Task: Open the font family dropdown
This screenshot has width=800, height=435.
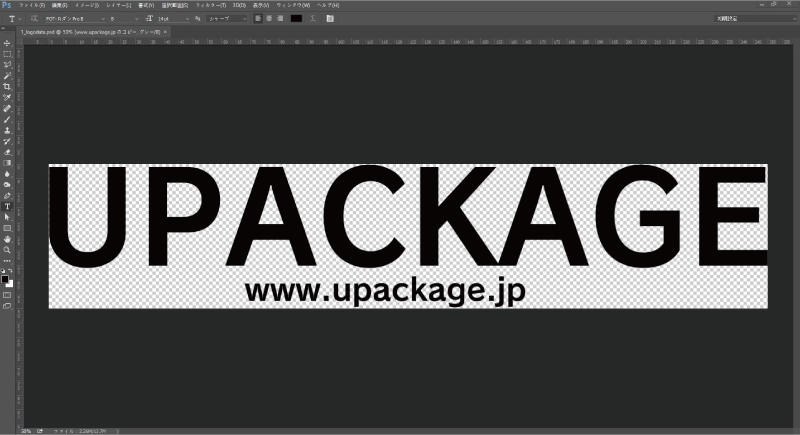Action: [x=75, y=18]
